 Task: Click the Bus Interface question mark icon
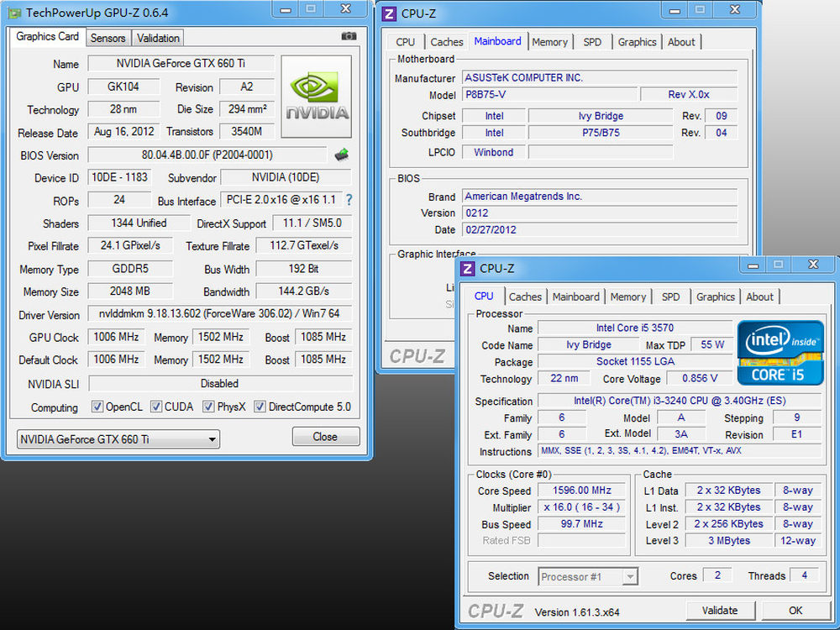point(349,200)
